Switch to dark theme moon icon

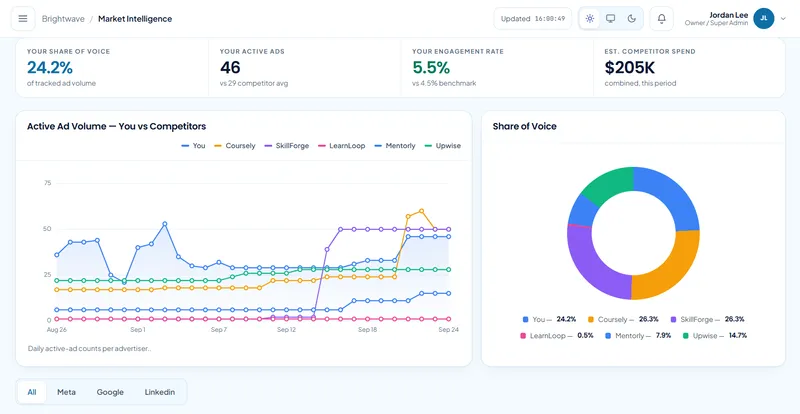(x=632, y=19)
